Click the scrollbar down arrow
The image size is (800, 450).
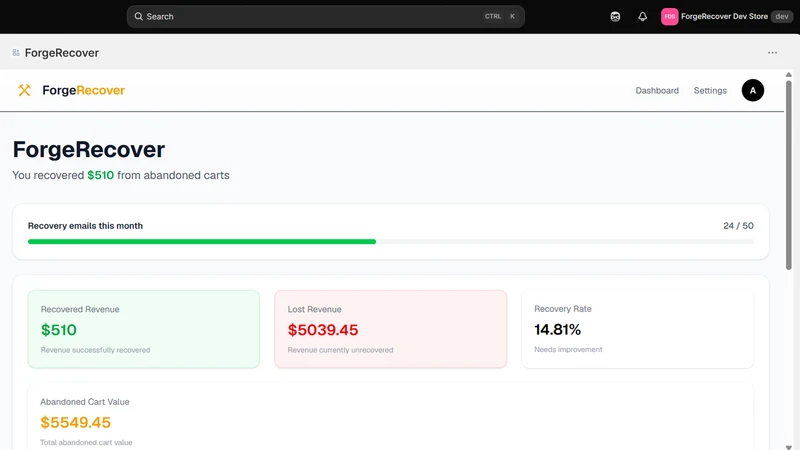click(789, 447)
